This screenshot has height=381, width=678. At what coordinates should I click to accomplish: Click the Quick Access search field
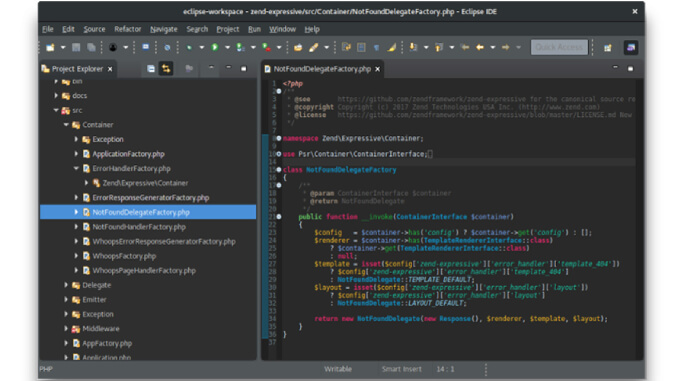(559, 47)
